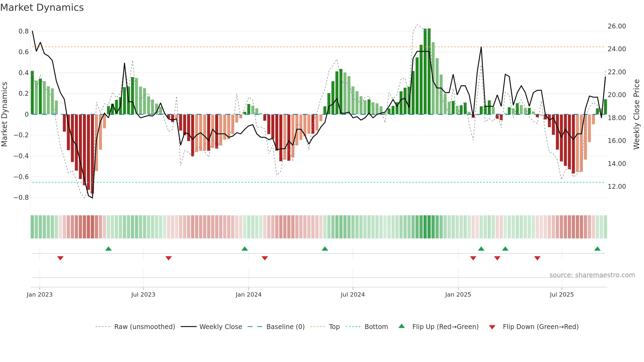
Task: Click the green Flip Up legend triangle icon
Action: point(402,326)
